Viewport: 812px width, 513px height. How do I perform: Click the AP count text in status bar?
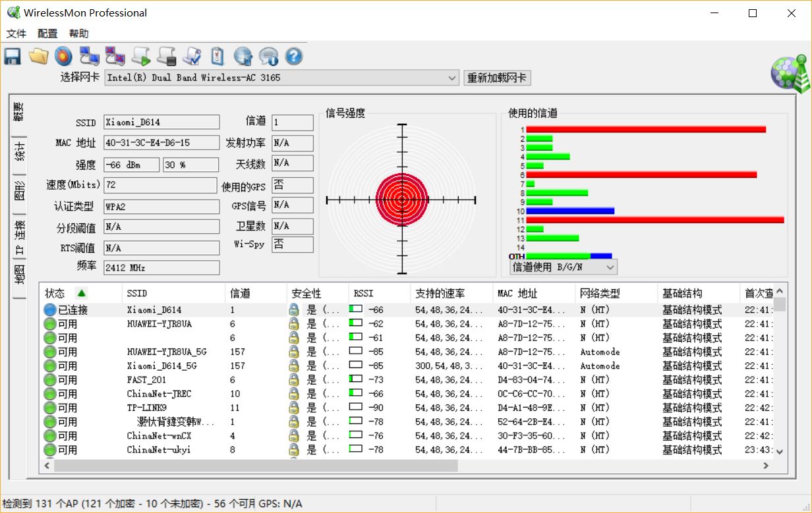coord(129,504)
